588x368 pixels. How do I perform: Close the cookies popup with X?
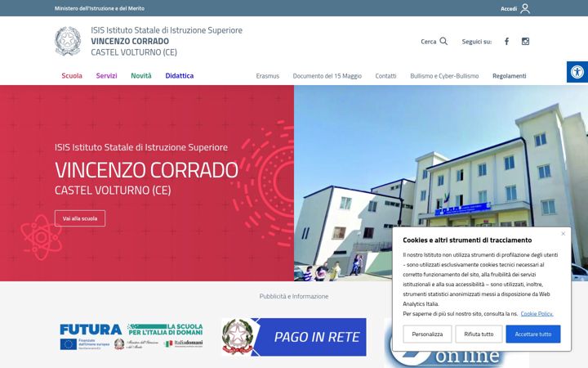click(563, 234)
